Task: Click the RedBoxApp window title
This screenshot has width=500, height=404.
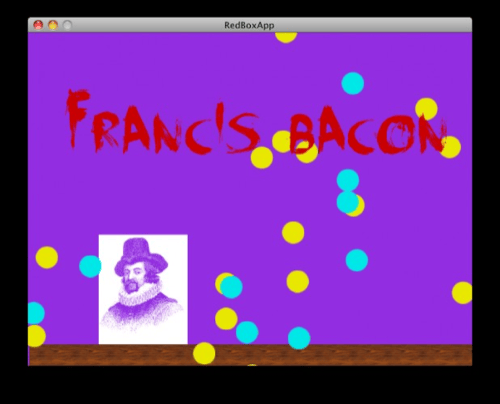Action: tap(249, 25)
